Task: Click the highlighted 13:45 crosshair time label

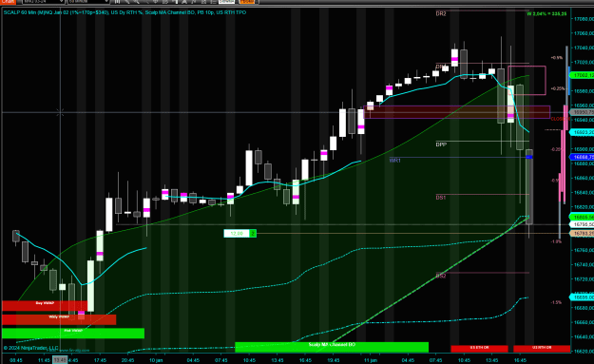Action: point(60,360)
